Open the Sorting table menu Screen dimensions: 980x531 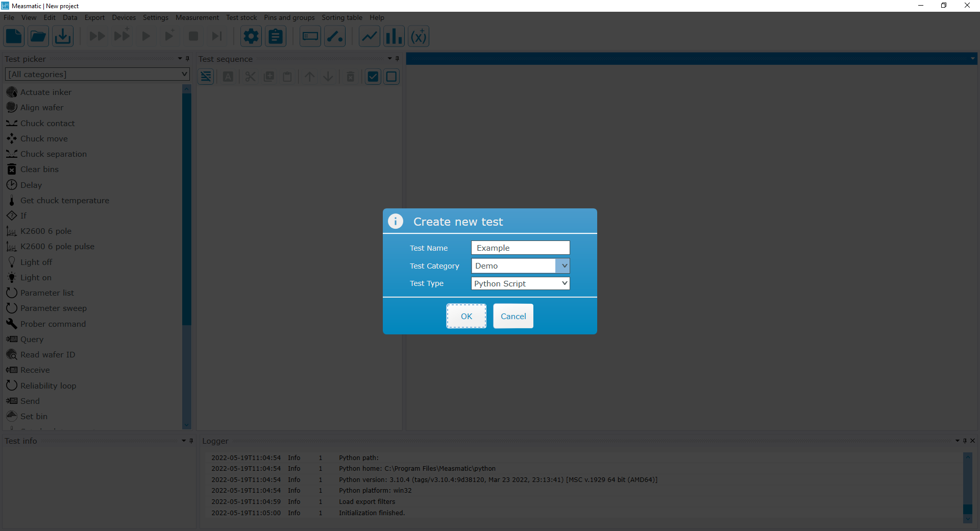[x=342, y=17]
